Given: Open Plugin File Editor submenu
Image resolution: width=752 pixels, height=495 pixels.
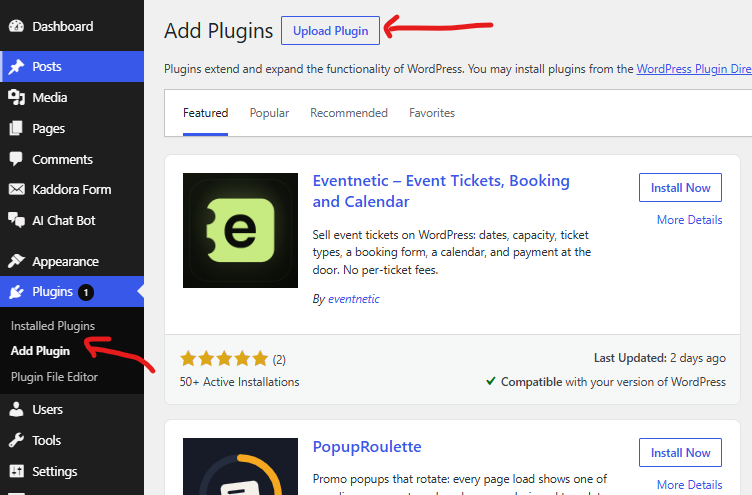Looking at the screenshot, I should click(x=54, y=377).
